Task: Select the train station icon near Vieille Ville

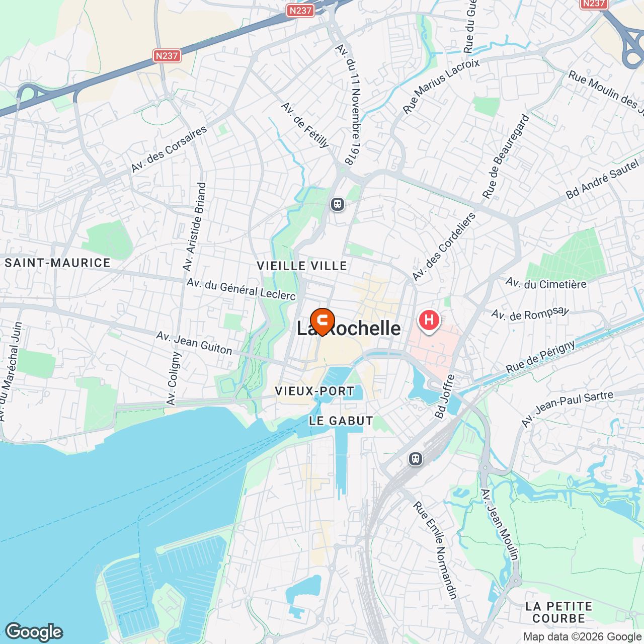Action: 337,204
